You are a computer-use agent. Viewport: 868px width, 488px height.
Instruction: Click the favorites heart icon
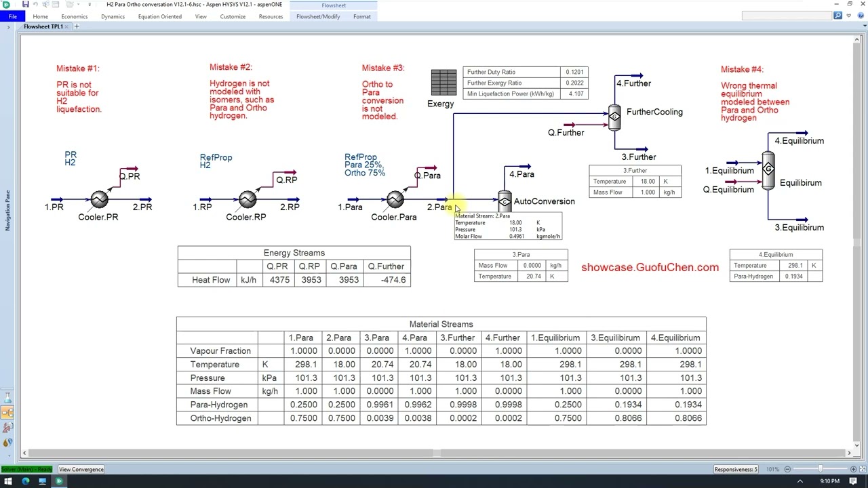click(x=848, y=16)
